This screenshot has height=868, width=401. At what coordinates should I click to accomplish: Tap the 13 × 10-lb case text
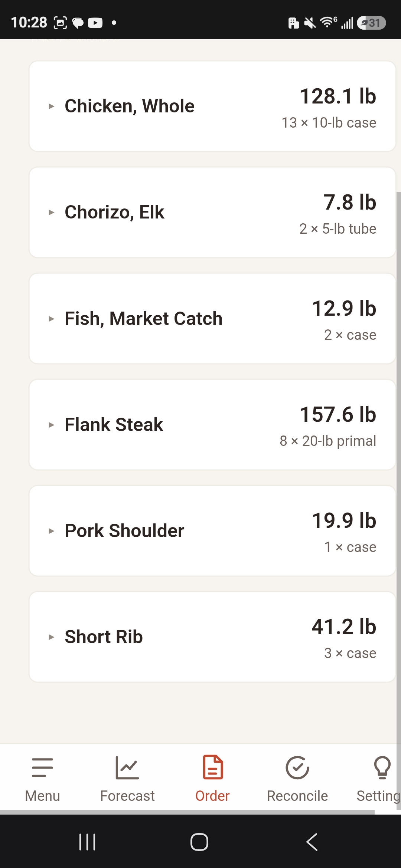pyautogui.click(x=329, y=123)
